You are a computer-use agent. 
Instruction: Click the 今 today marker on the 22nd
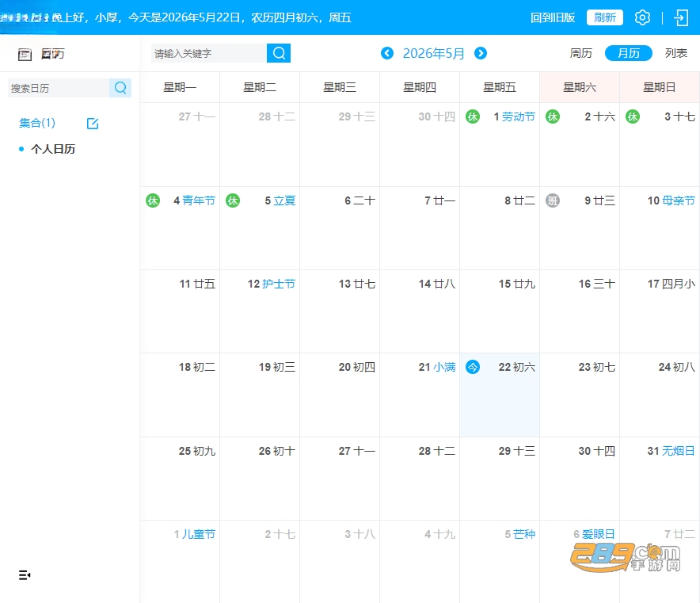473,367
